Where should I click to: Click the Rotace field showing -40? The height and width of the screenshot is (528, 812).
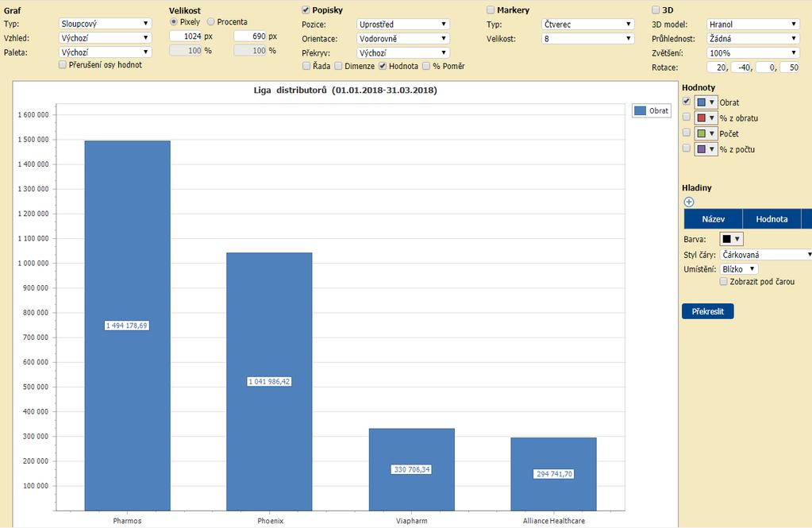click(742, 67)
